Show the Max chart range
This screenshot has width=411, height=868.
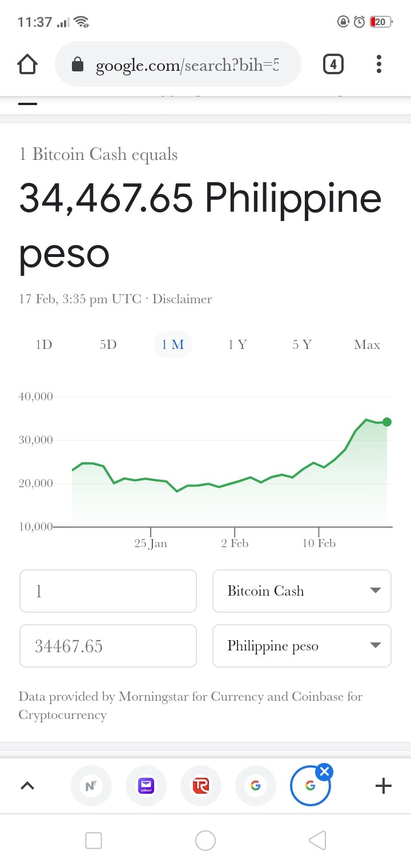(366, 344)
